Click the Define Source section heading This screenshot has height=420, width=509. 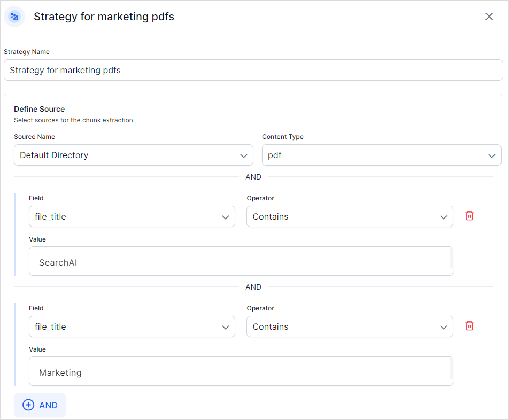point(39,109)
